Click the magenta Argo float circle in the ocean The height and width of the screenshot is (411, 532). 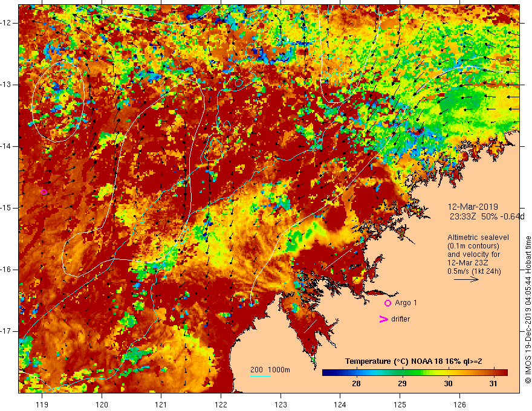(44, 192)
